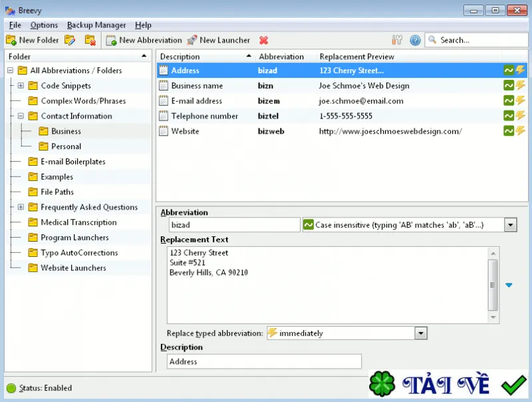Open the File menu
Image resolution: width=532 pixels, height=402 pixels.
(x=15, y=25)
